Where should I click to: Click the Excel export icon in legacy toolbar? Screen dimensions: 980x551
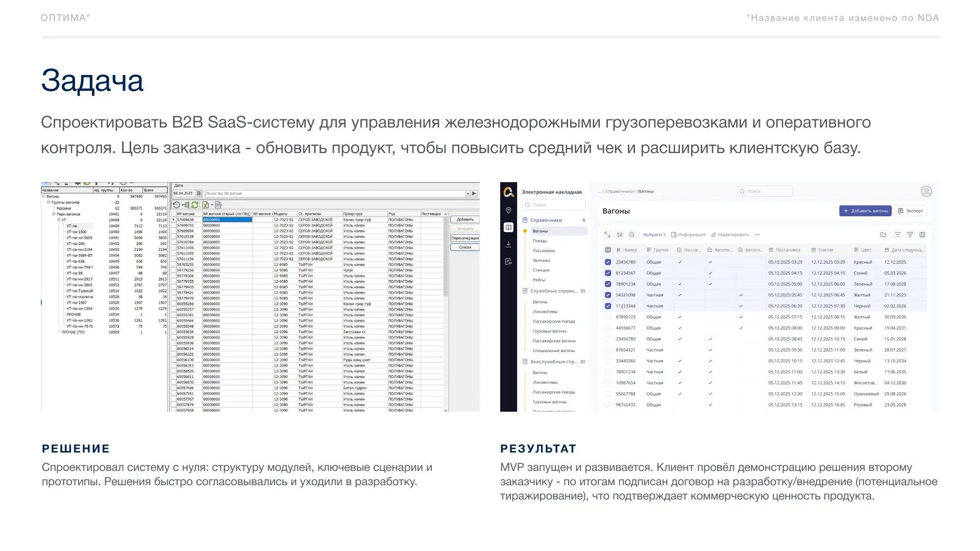coord(205,205)
